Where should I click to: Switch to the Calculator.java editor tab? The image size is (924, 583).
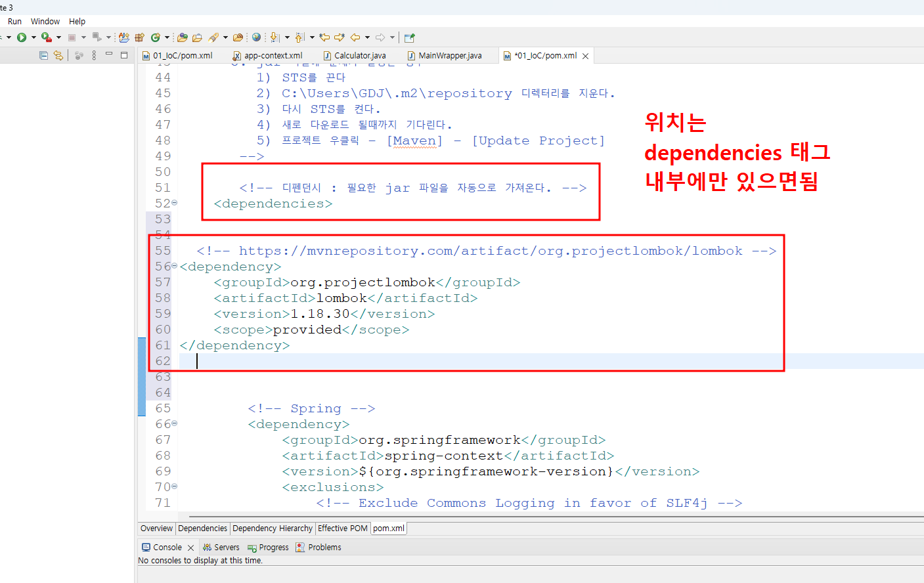coord(355,56)
